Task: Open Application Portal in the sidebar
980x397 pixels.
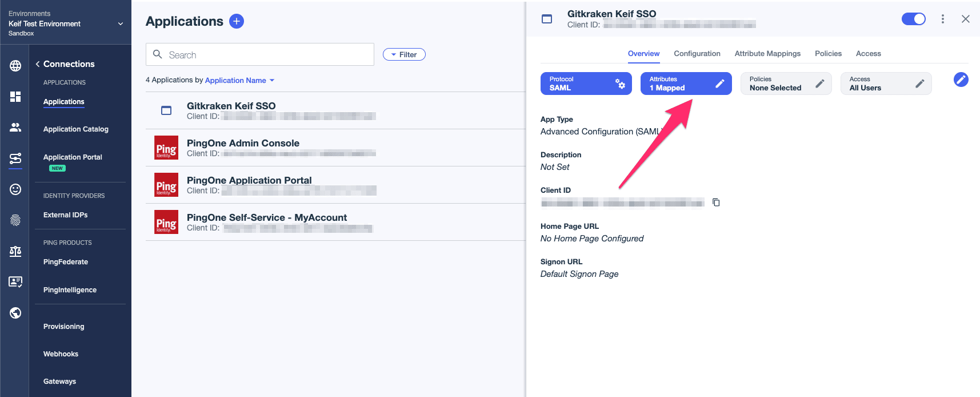Action: tap(73, 157)
